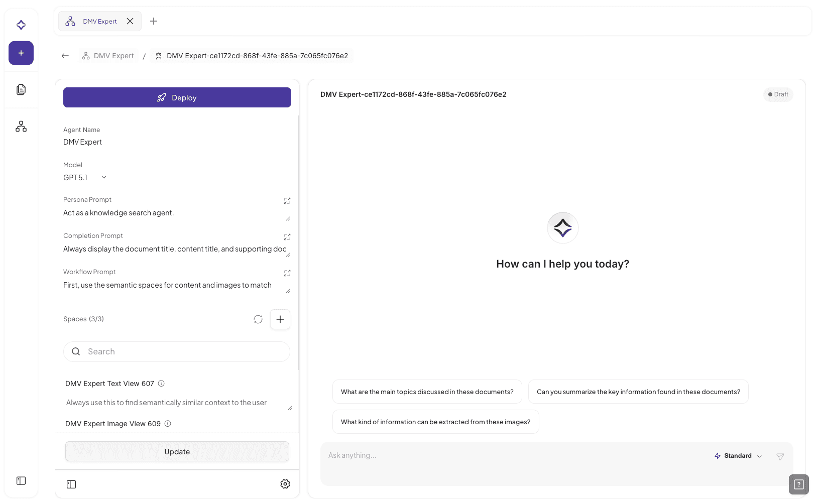Viewport: 817px width, 504px height.
Task: Open the agents panel from the sidebar
Action: (21, 126)
